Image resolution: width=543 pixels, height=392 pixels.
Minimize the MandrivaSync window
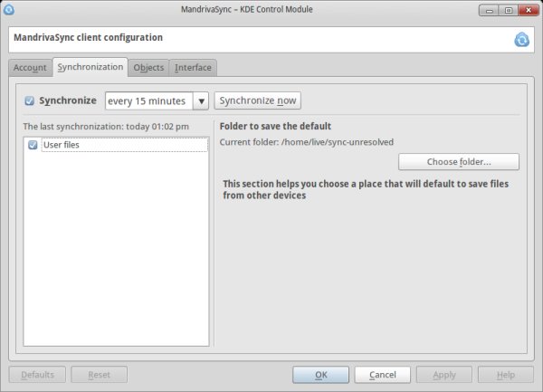(489, 10)
